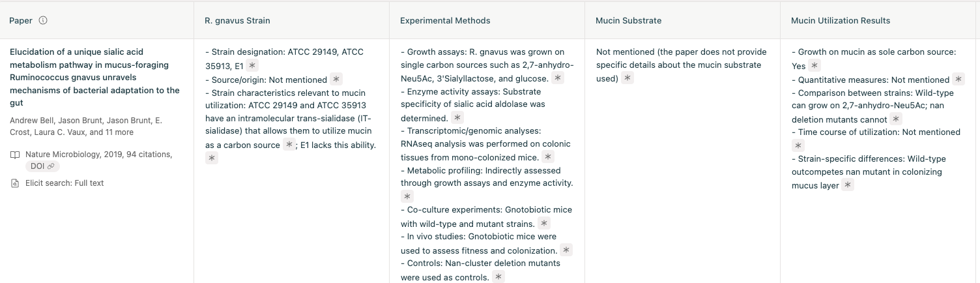The image size is (980, 283).
Task: Open citation asterisk after "as a carbon source"
Action: (x=289, y=145)
